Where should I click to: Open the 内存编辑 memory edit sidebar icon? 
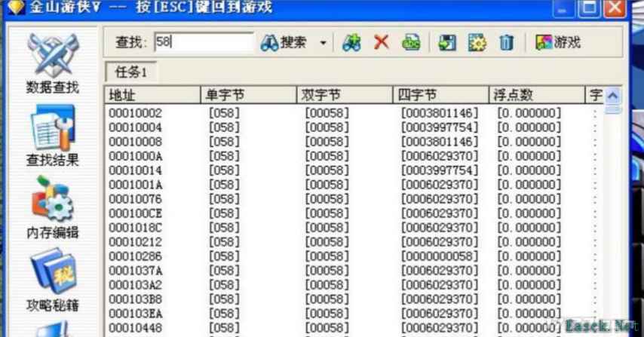click(x=53, y=208)
